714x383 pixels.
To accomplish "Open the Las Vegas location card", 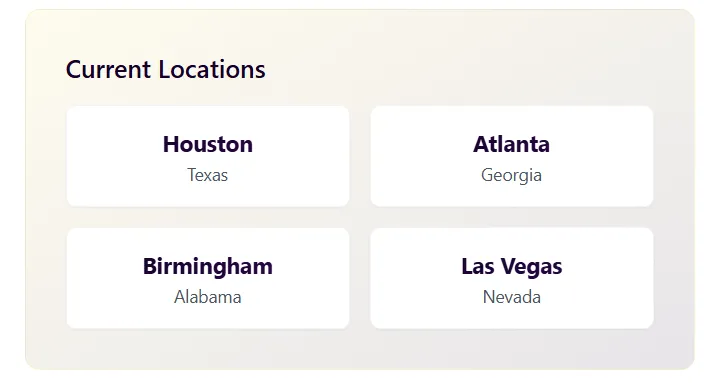I will (x=512, y=278).
